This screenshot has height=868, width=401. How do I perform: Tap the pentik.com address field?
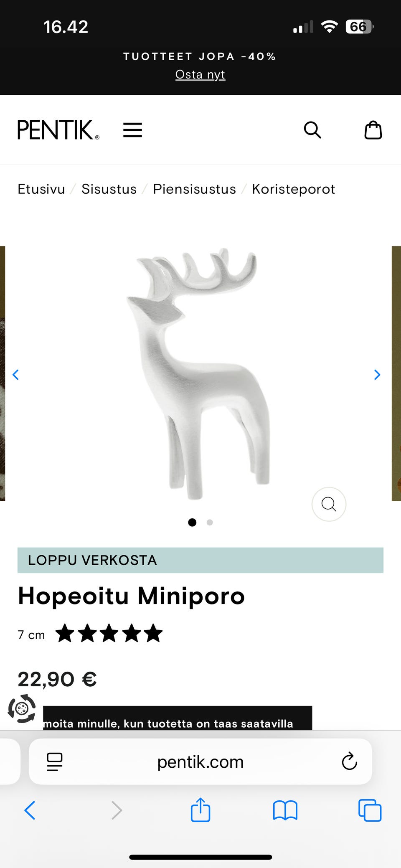click(200, 761)
